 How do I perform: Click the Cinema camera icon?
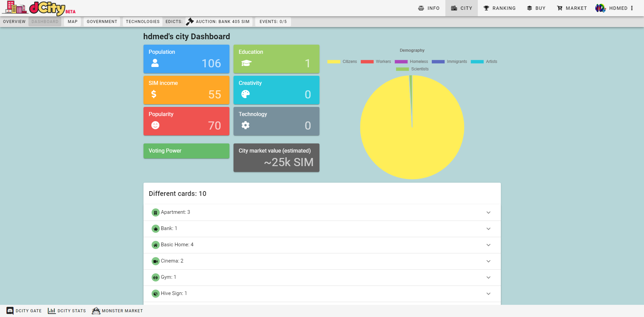point(155,261)
